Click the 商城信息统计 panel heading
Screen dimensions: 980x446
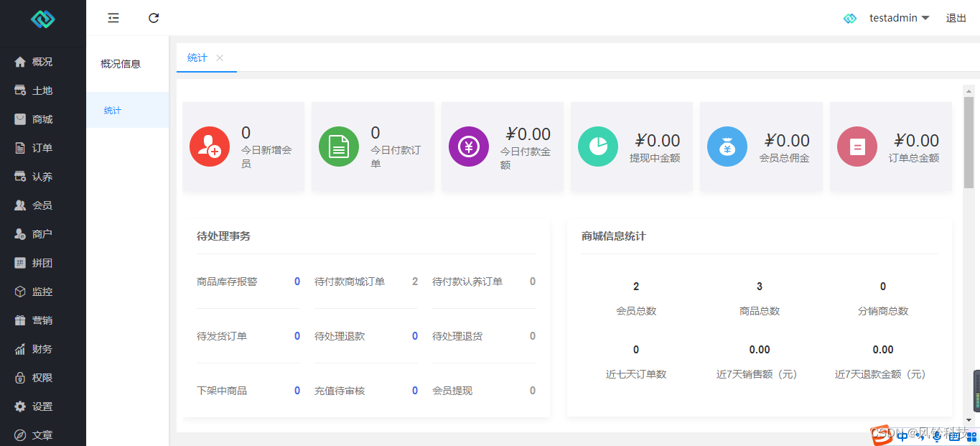[614, 236]
